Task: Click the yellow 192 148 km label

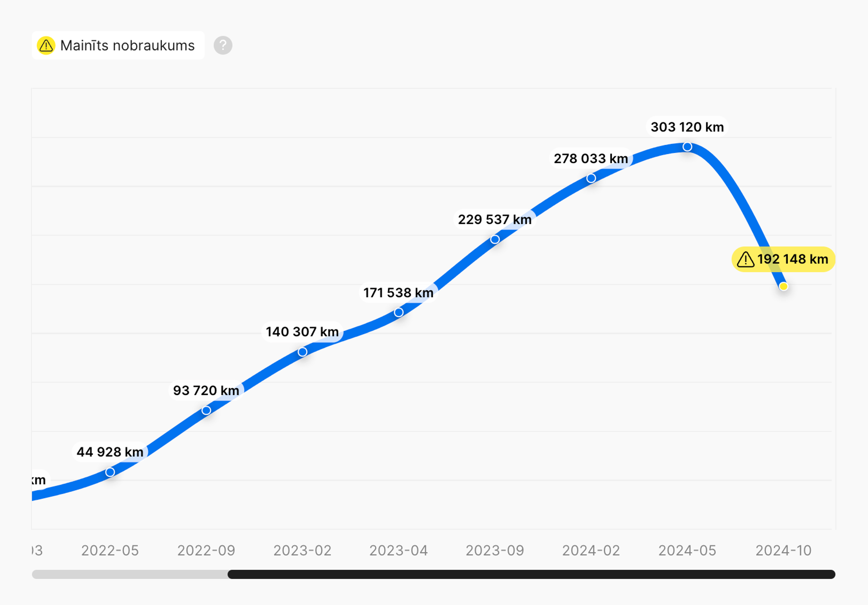Action: [783, 259]
